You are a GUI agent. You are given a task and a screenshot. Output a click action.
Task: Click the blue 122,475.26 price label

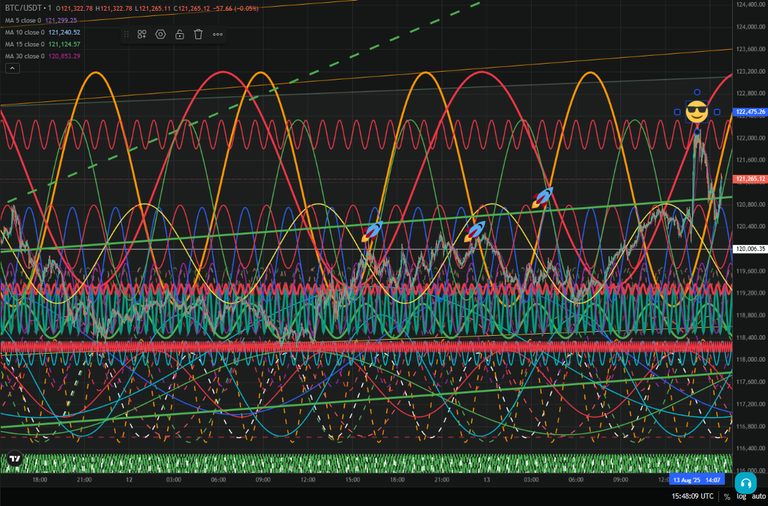(750, 112)
